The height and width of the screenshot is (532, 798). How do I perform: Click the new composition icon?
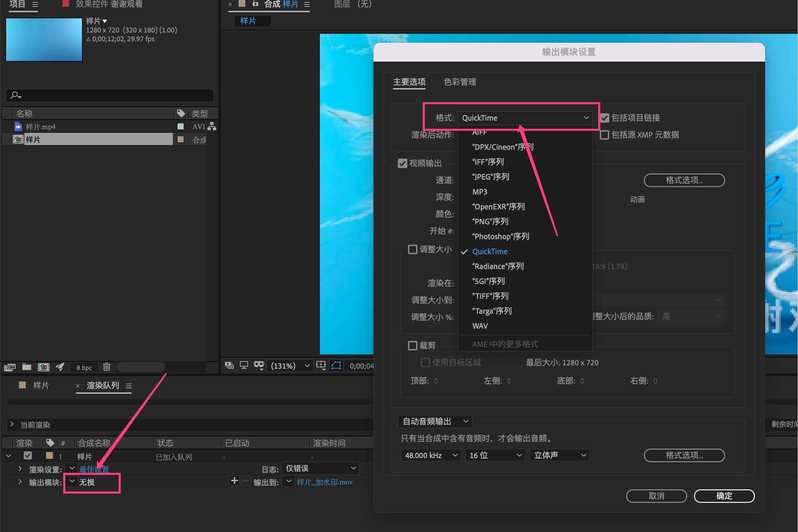click(x=43, y=367)
